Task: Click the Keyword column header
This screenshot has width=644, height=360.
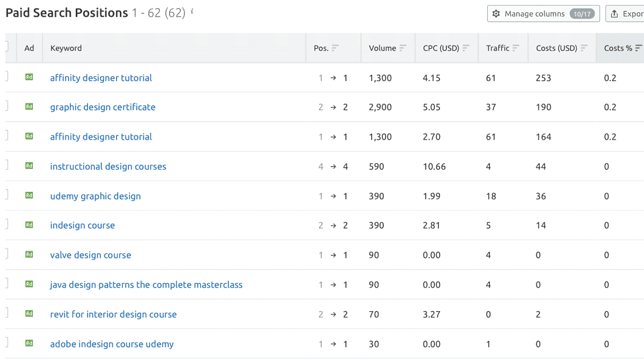Action: point(66,48)
